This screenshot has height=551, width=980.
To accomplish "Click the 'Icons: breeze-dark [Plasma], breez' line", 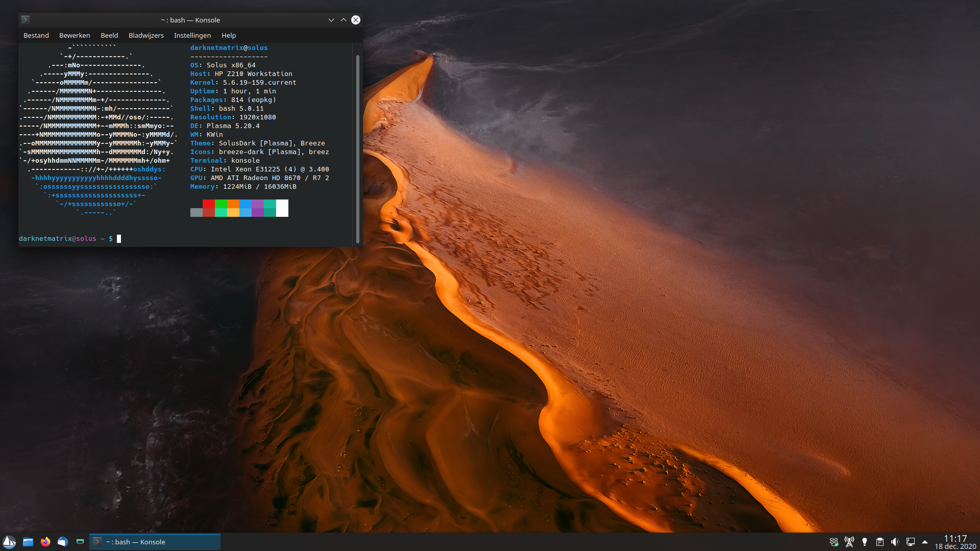I will (x=260, y=152).
